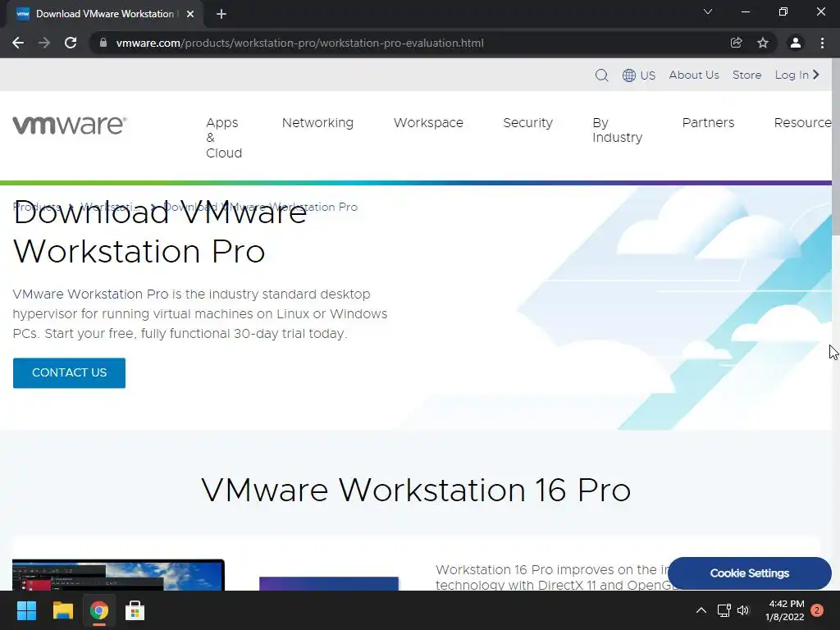Click the browser forward arrow
This screenshot has width=840, height=630.
(x=44, y=43)
